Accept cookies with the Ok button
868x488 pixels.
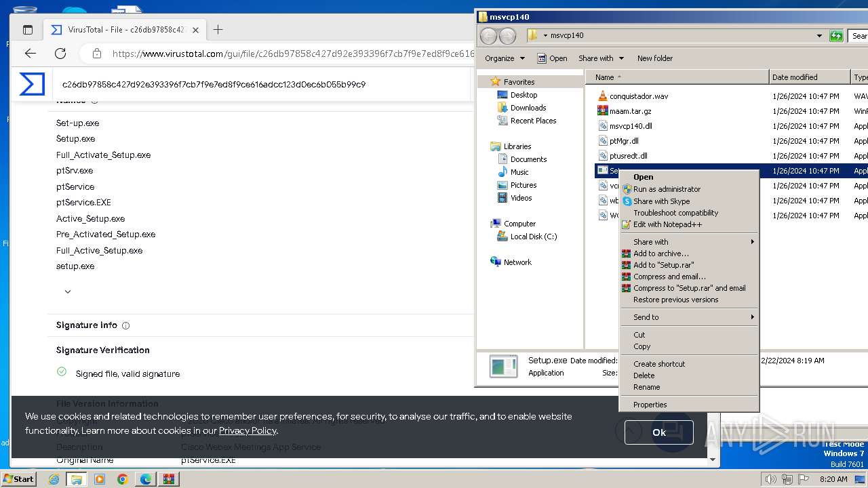[x=659, y=432]
